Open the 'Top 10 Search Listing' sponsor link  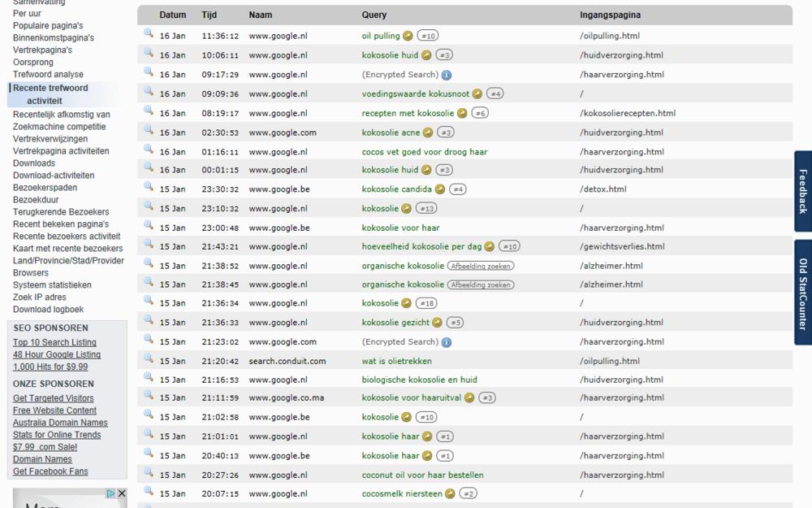pyautogui.click(x=54, y=342)
